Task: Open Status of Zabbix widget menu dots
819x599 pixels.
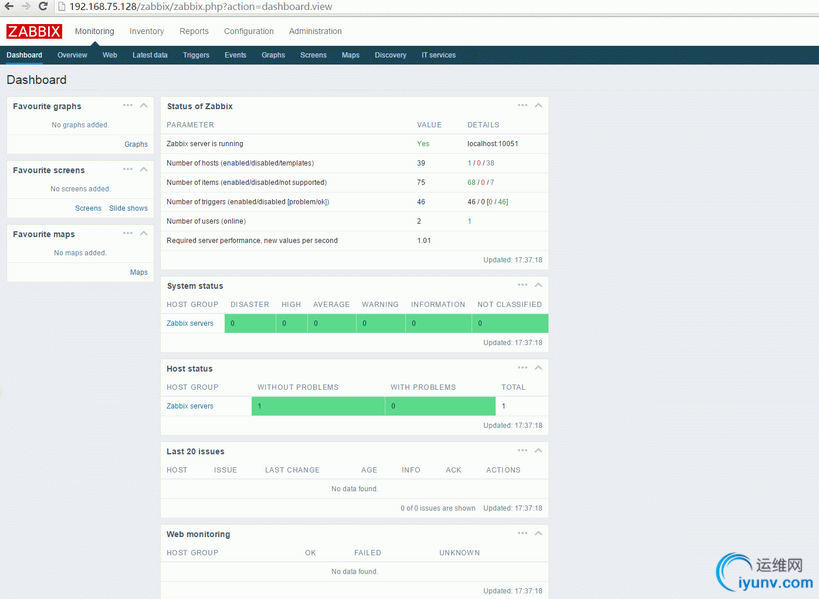Action: [x=522, y=105]
